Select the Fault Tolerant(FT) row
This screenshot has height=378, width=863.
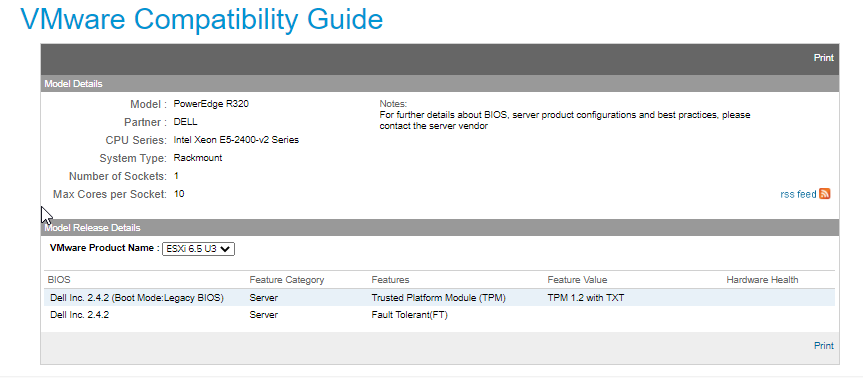(439, 315)
